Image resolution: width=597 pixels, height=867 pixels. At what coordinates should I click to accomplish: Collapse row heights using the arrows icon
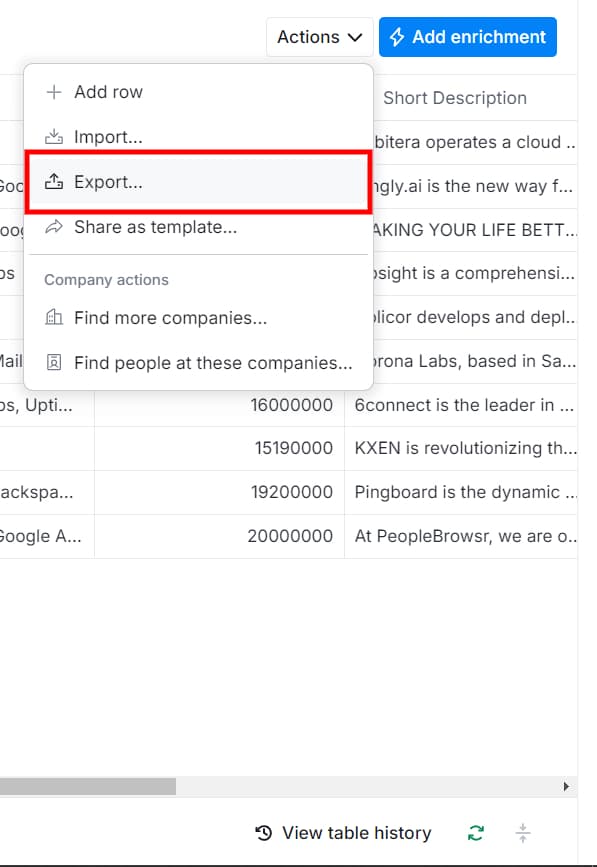click(x=522, y=832)
